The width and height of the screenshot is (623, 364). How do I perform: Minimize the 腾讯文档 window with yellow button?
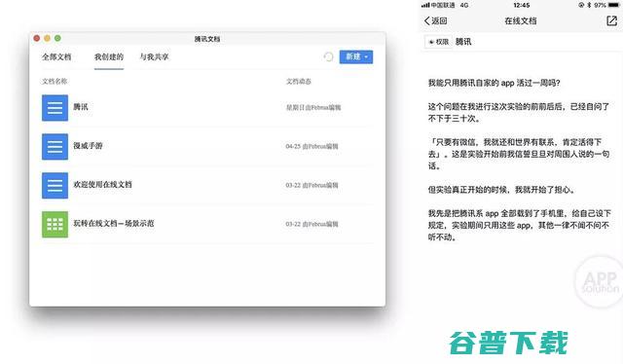pyautogui.click(x=48, y=38)
